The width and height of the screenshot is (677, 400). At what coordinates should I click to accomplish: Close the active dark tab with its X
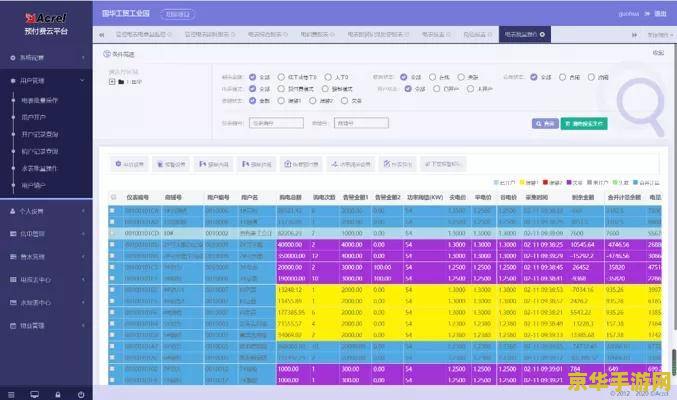point(542,34)
